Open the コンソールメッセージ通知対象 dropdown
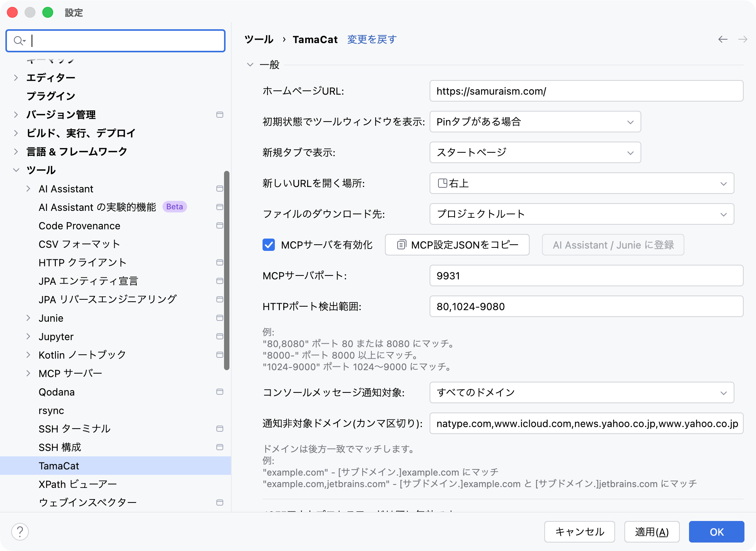The height and width of the screenshot is (551, 756). pos(581,392)
